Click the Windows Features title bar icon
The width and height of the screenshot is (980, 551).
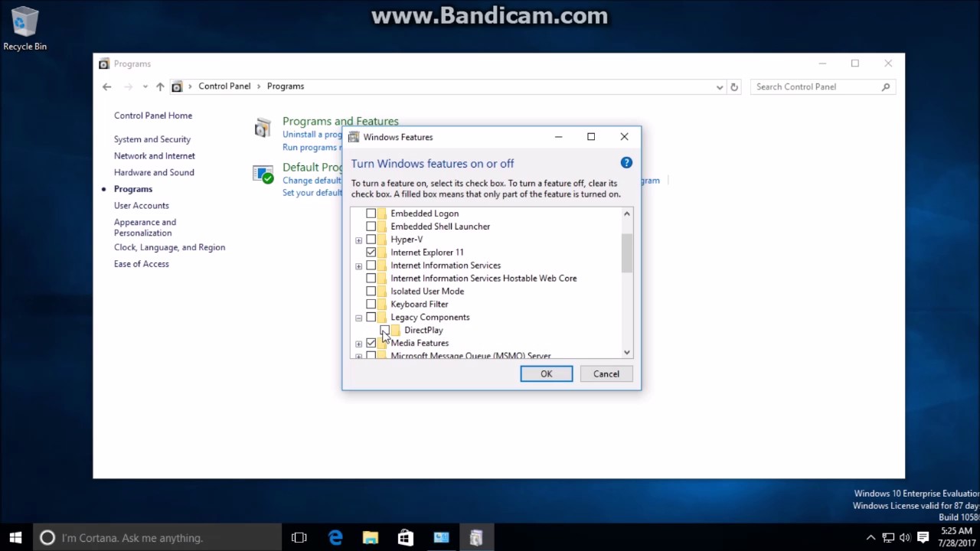coord(353,137)
